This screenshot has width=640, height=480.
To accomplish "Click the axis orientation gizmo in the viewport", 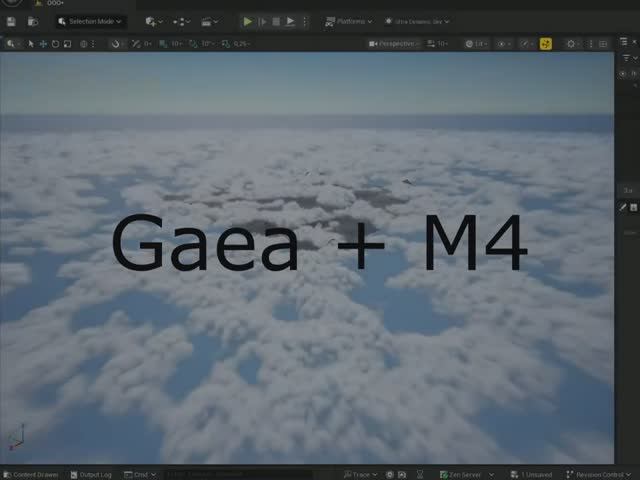I will 17,437.
